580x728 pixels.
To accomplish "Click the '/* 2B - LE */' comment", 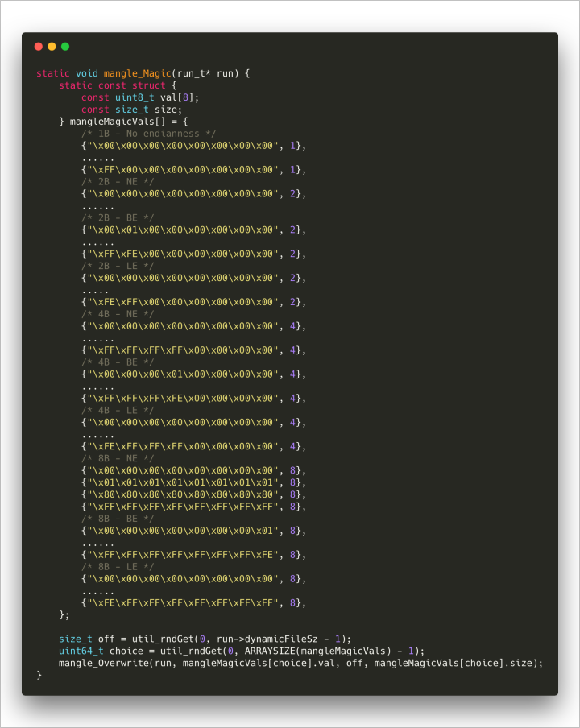I will (x=118, y=266).
